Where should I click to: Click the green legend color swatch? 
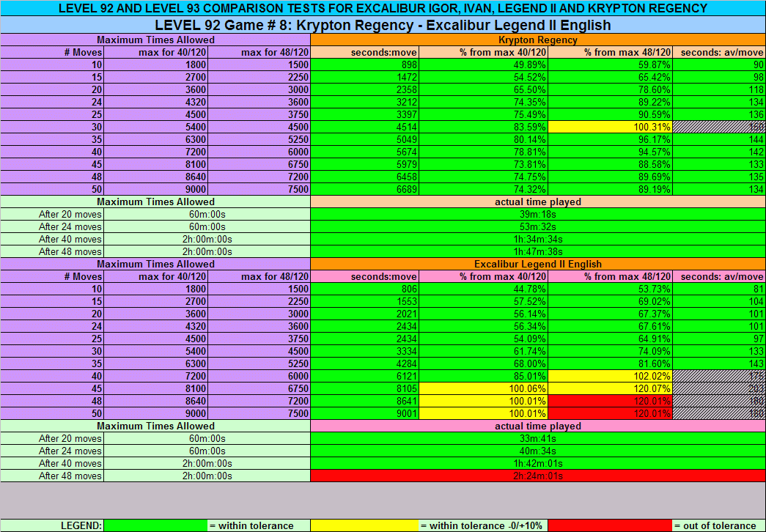pos(155,525)
